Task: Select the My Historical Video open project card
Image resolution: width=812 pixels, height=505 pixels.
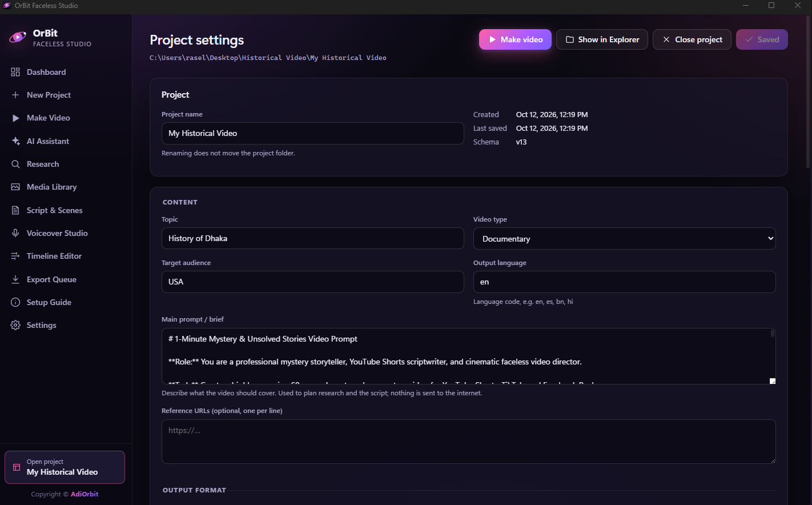Action: (65, 467)
